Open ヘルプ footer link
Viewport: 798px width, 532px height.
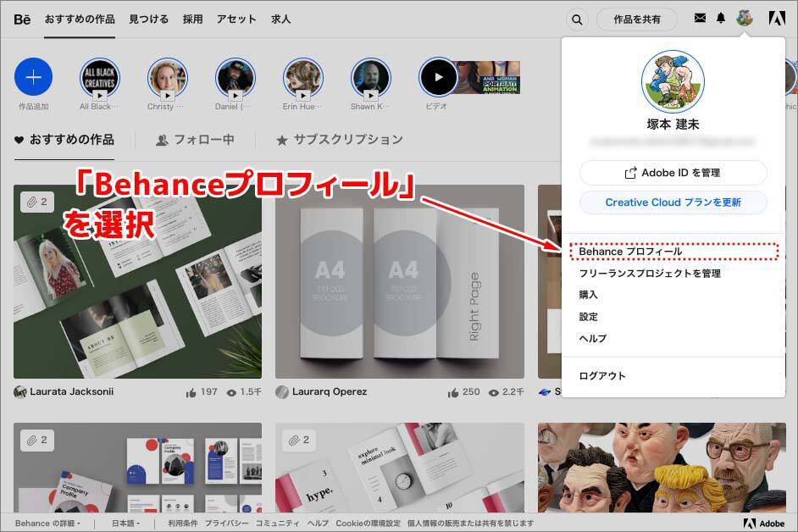point(318,524)
